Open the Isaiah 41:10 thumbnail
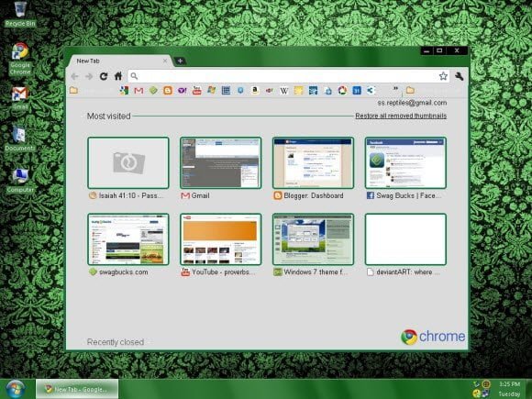532x399 pixels. (128, 163)
